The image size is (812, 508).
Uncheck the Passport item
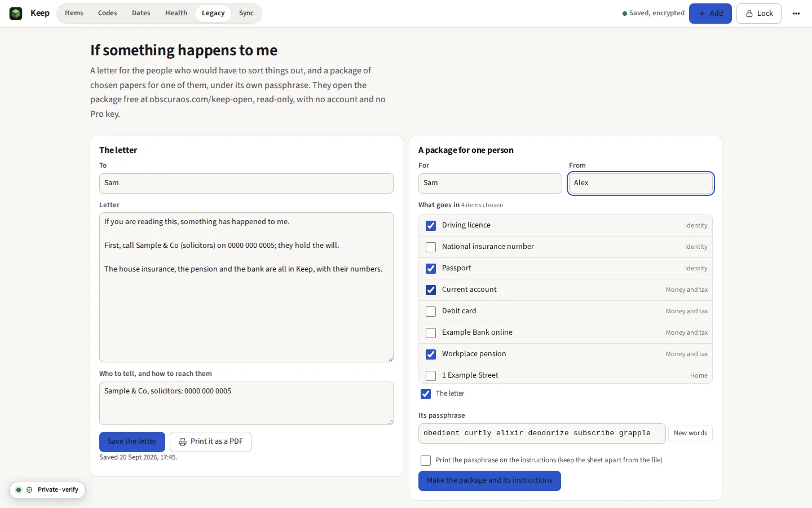(431, 269)
